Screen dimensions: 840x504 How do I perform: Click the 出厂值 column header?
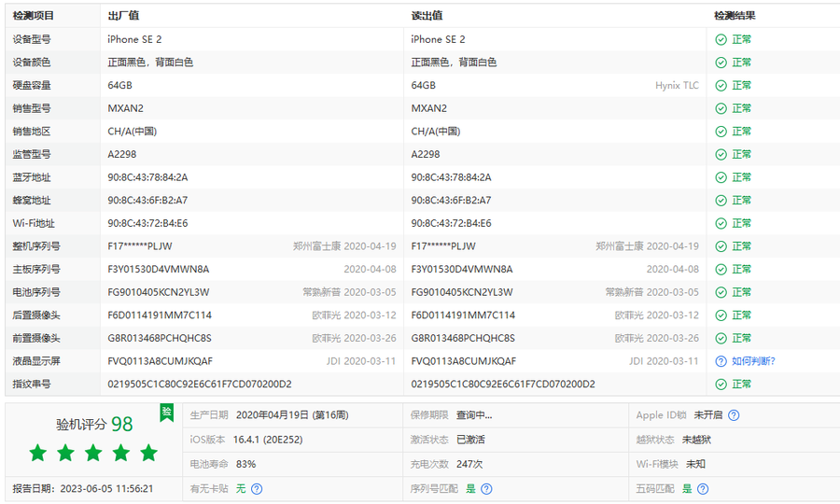[x=124, y=16]
